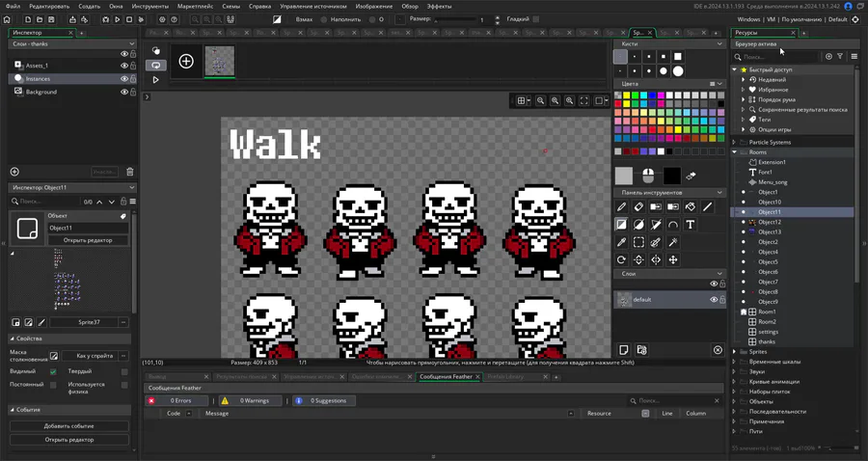Image resolution: width=868 pixels, height=461 pixels.
Task: Select the Line drawing tool
Action: [x=707, y=207]
